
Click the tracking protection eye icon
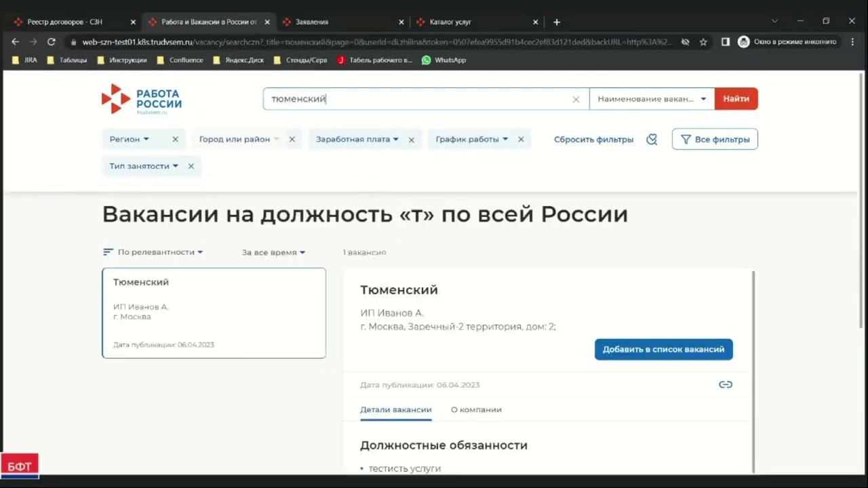[685, 42]
